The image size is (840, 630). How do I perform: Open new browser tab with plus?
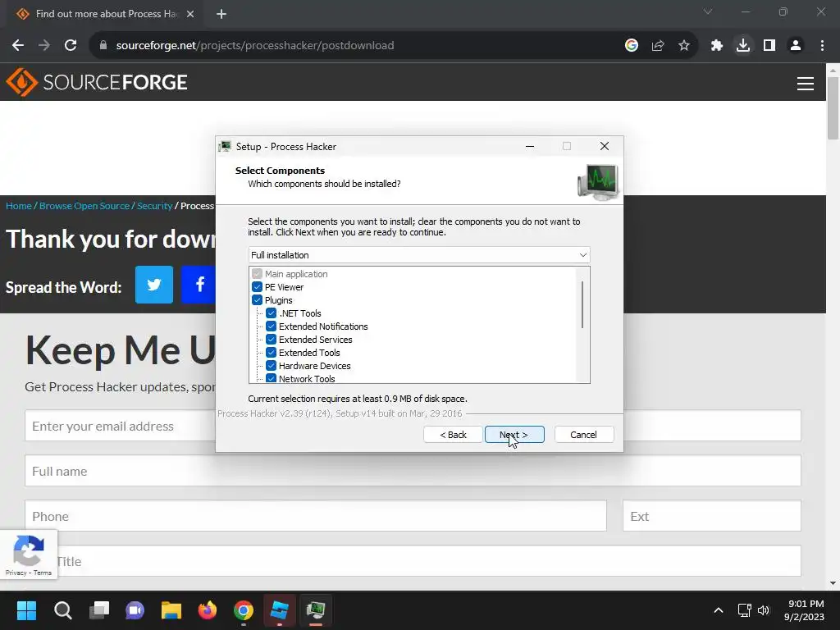click(x=221, y=14)
